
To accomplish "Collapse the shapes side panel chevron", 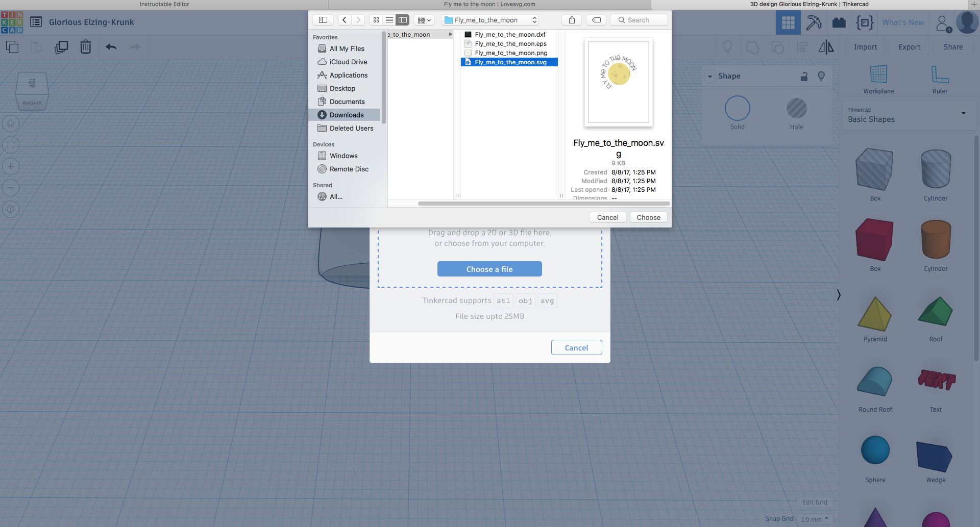I will tap(839, 295).
